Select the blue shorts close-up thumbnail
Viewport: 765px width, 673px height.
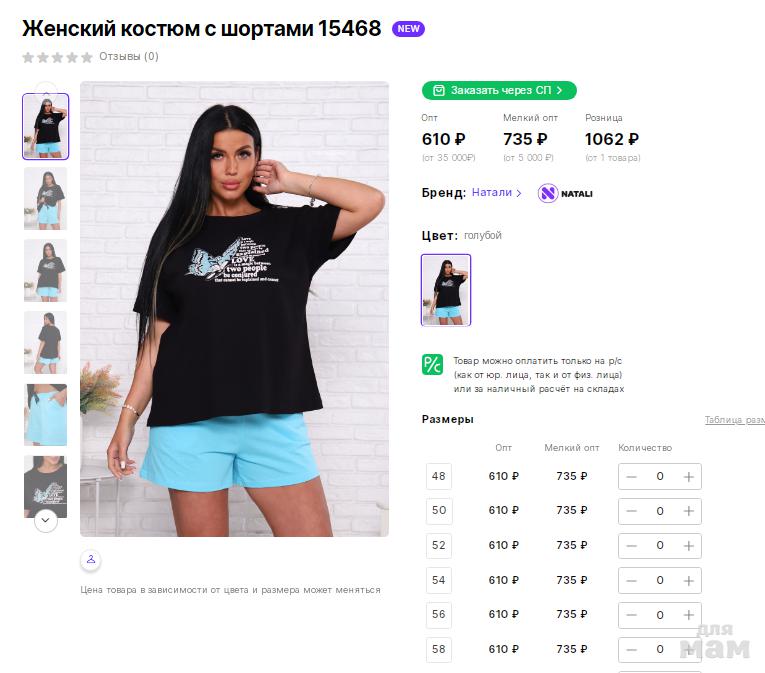pos(45,414)
